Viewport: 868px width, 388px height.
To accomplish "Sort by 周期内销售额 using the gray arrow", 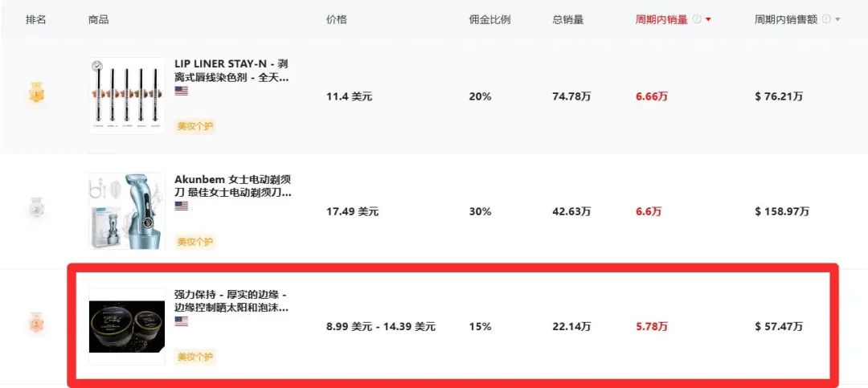I will (x=838, y=20).
